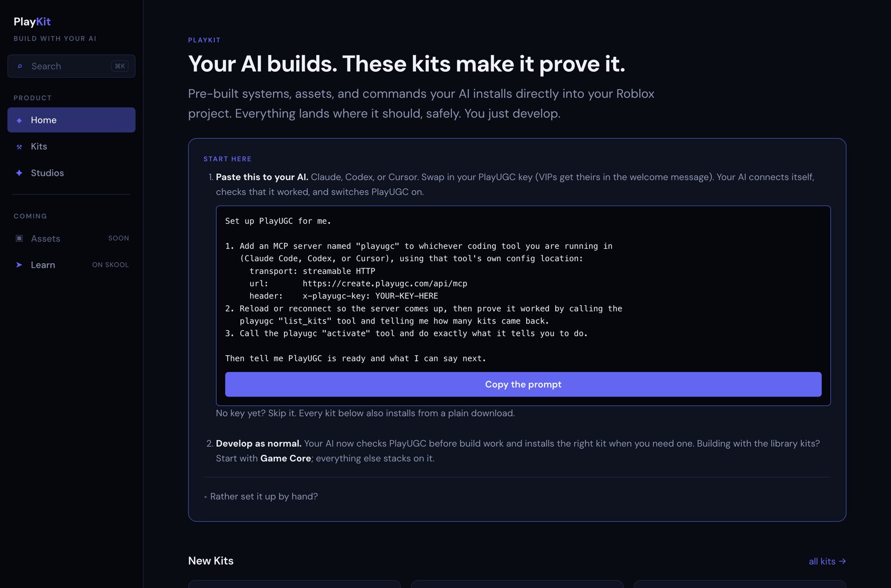Click the Assets square icon
Image resolution: width=891 pixels, height=588 pixels.
pyautogui.click(x=19, y=238)
